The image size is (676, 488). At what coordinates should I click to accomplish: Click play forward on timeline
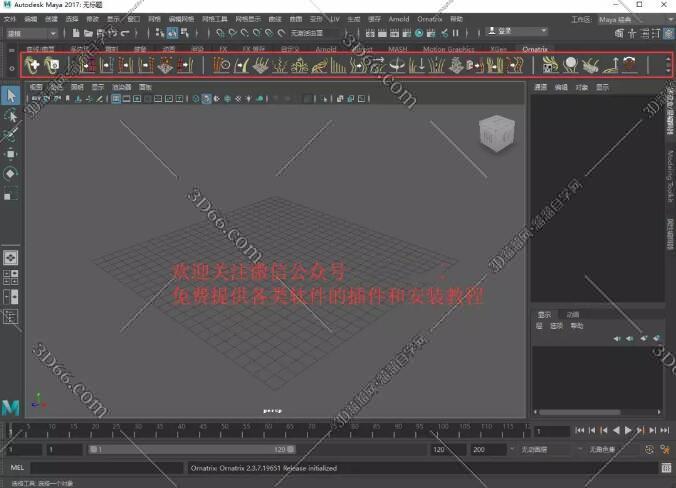pyautogui.click(x=627, y=430)
